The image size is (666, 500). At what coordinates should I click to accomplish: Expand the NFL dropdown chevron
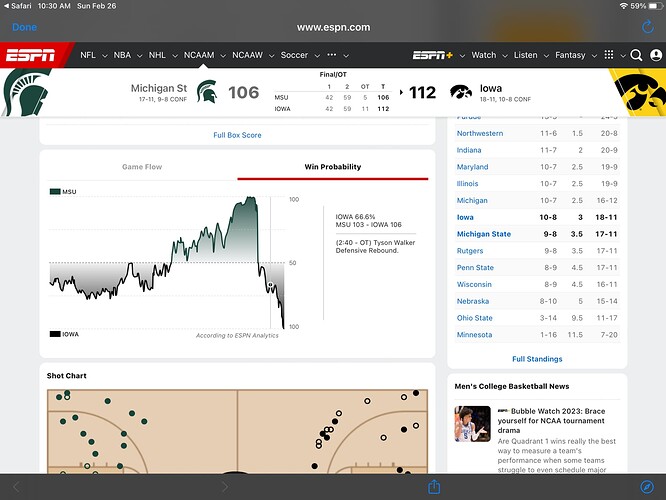point(104,56)
